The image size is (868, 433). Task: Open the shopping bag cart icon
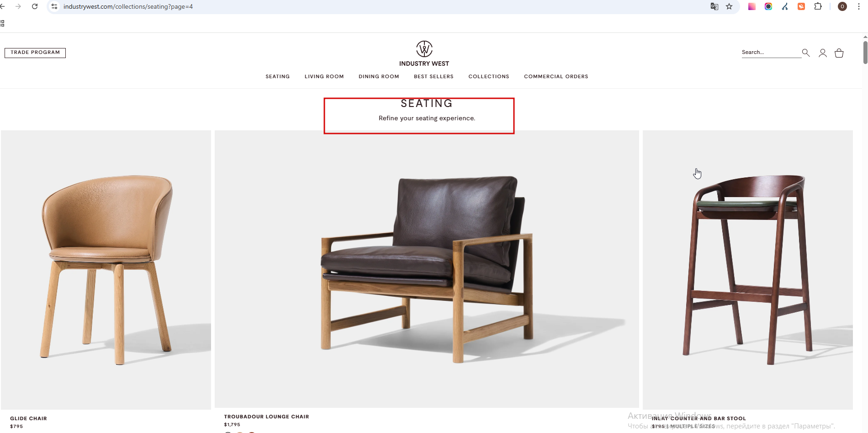click(x=839, y=53)
